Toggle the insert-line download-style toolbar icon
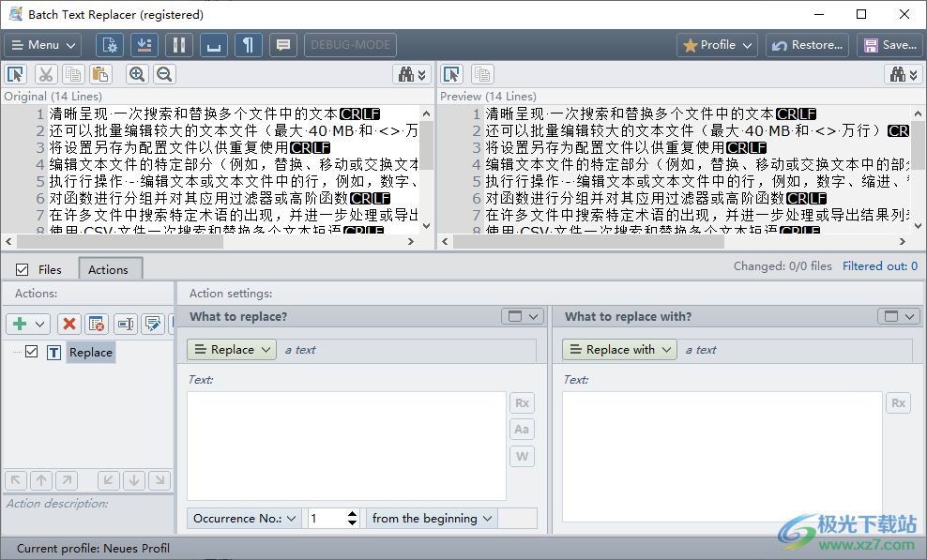 tap(144, 45)
